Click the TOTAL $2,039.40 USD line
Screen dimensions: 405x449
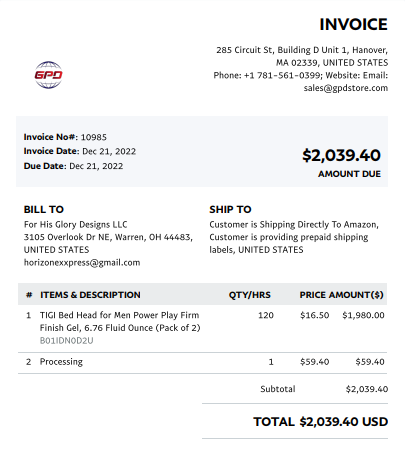coord(321,422)
